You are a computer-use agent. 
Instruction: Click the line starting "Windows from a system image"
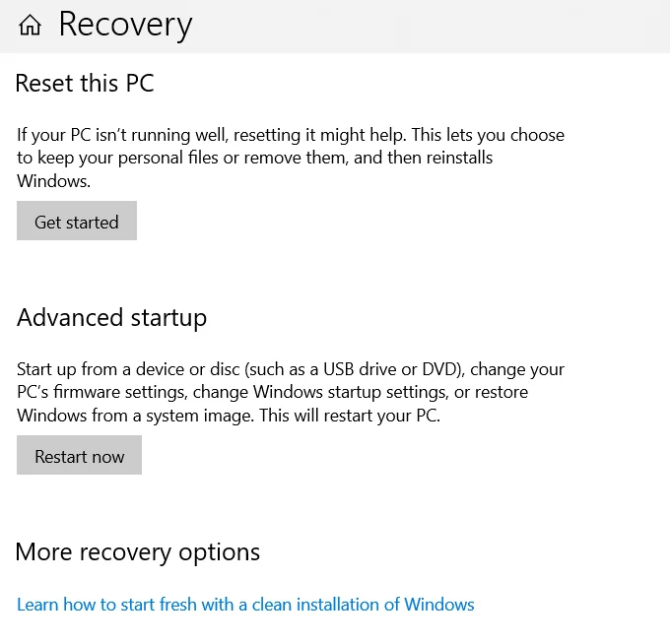coord(228,415)
